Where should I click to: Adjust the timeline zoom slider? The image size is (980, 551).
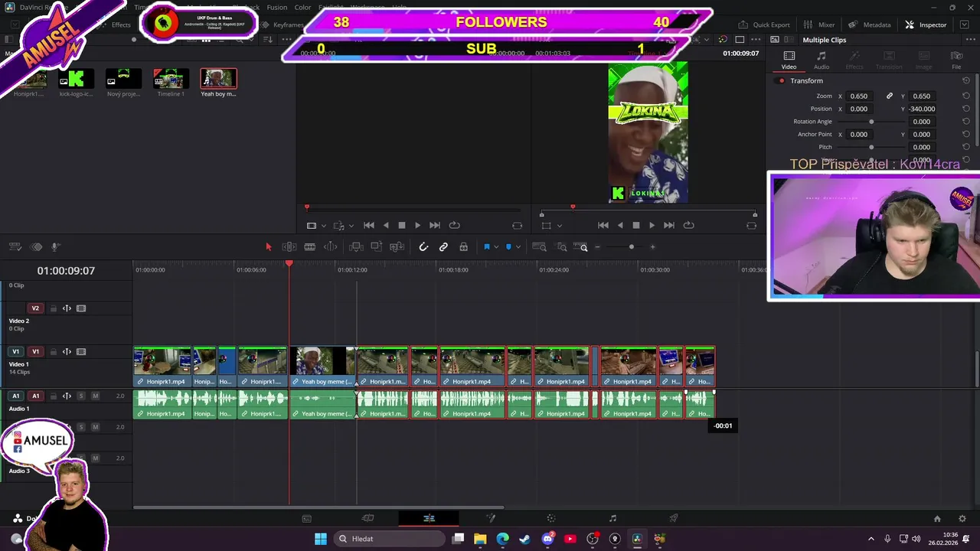tap(631, 247)
